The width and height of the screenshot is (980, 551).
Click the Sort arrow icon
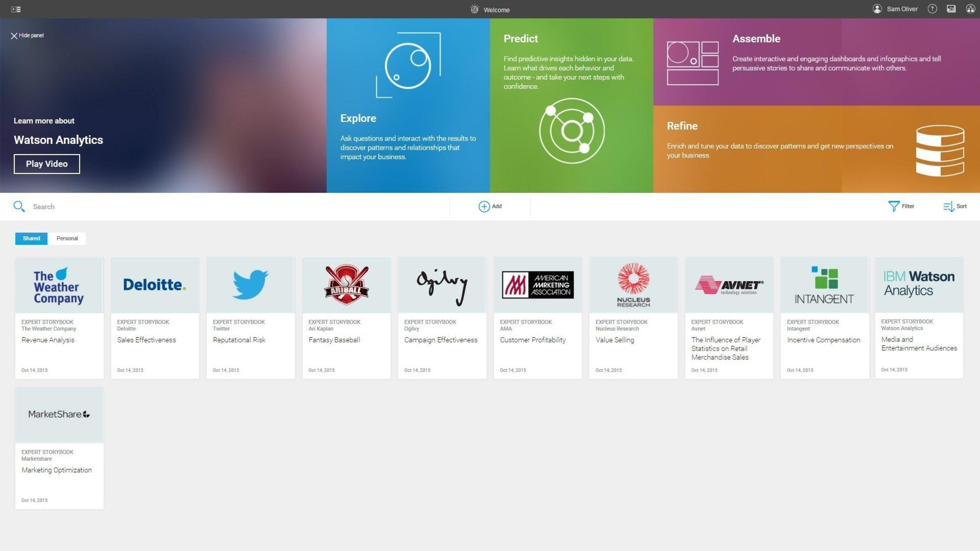[949, 206]
